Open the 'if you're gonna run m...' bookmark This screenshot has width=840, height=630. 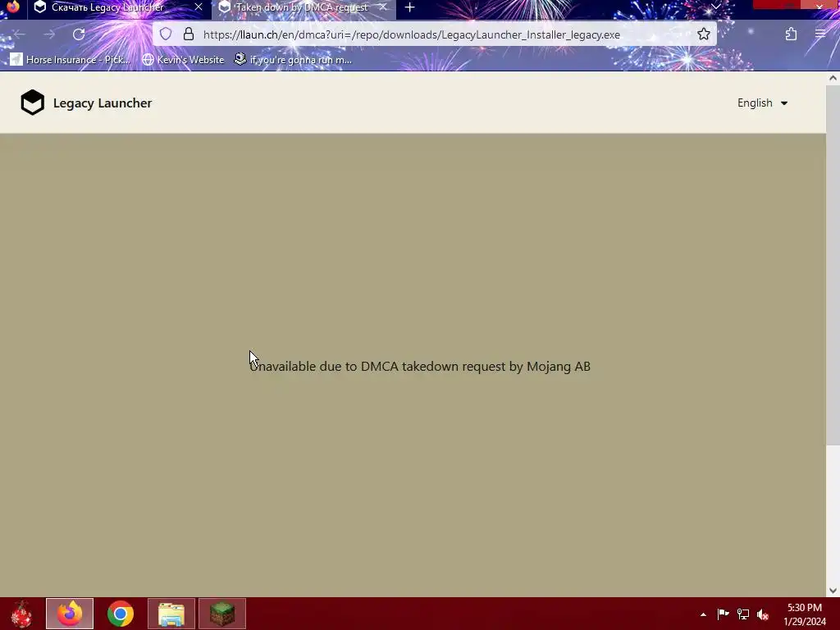293,59
